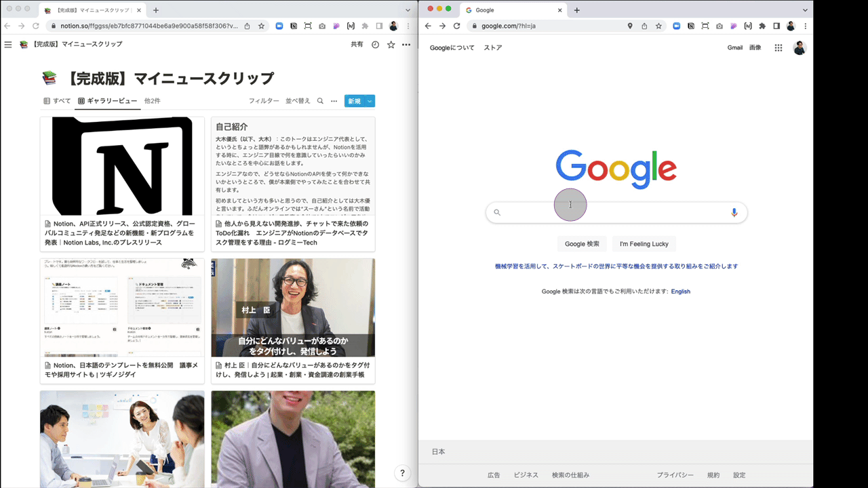Bookmark Notion page with address bar star
Image resolution: width=868 pixels, height=488 pixels.
click(261, 26)
